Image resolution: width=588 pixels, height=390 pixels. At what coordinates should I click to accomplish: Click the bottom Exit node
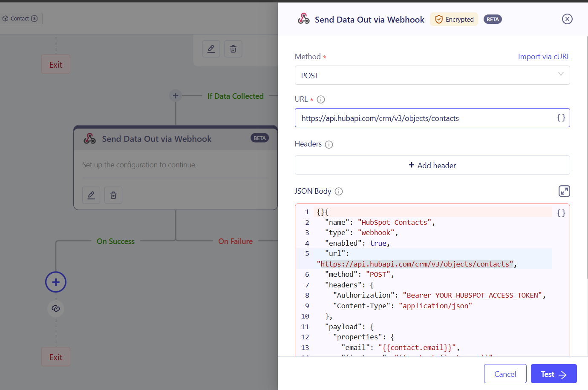pyautogui.click(x=56, y=357)
